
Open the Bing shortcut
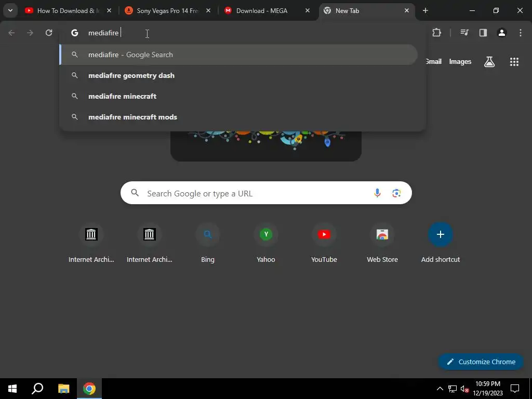click(x=208, y=243)
